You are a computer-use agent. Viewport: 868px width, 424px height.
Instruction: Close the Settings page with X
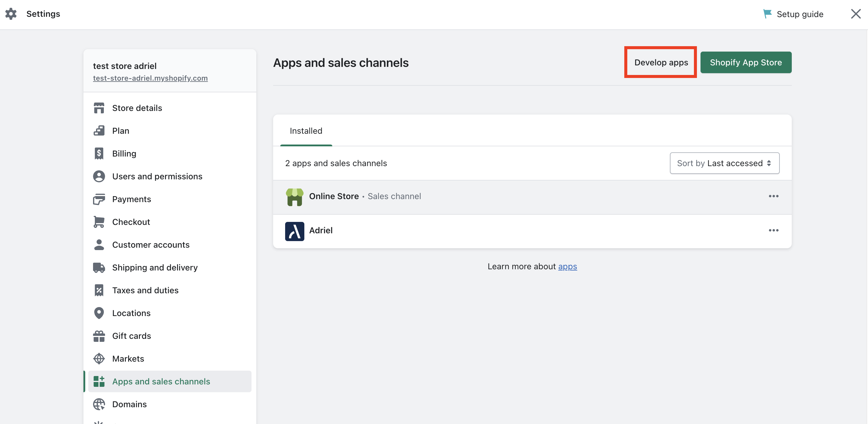[x=855, y=14]
